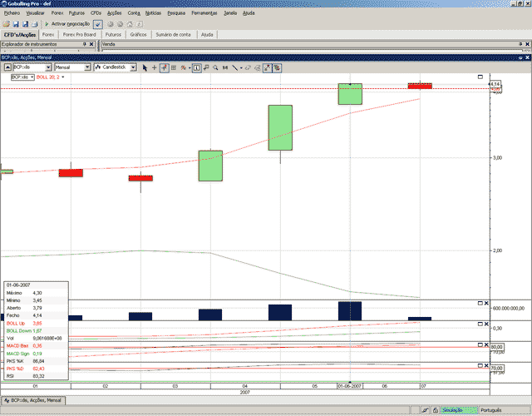Switch to the Sumário de conta tab
Viewport: 532px width, 416px height.
[x=173, y=35]
